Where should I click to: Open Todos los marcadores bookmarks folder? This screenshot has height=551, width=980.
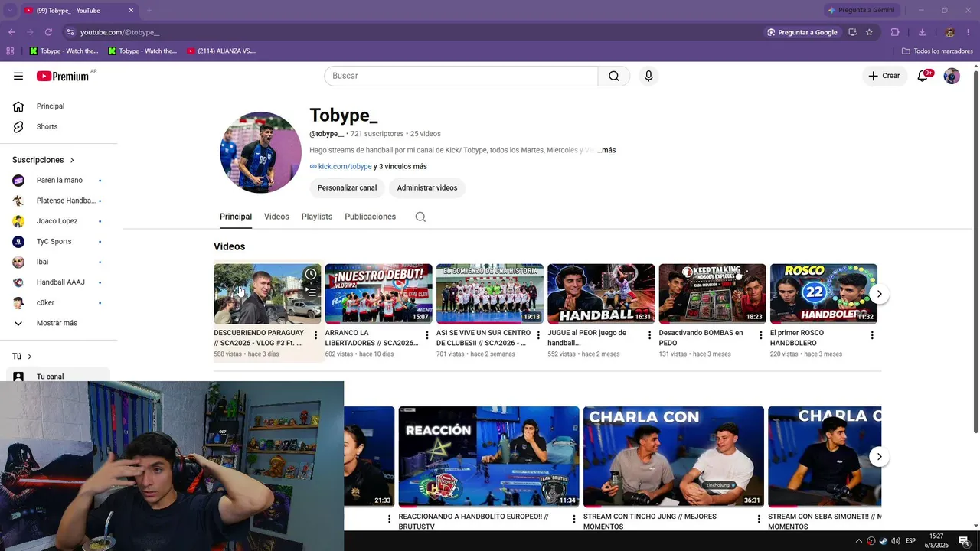937,51
